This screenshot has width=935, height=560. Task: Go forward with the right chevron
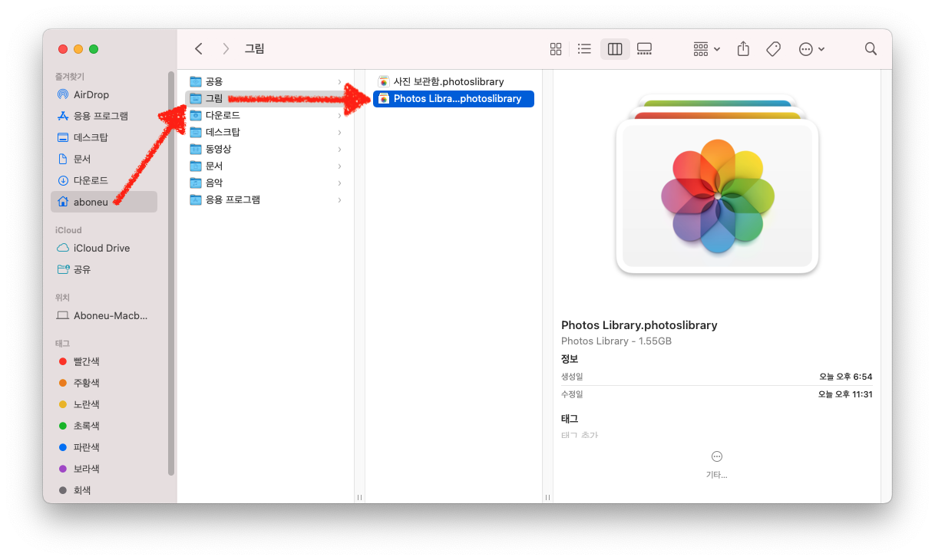point(225,49)
